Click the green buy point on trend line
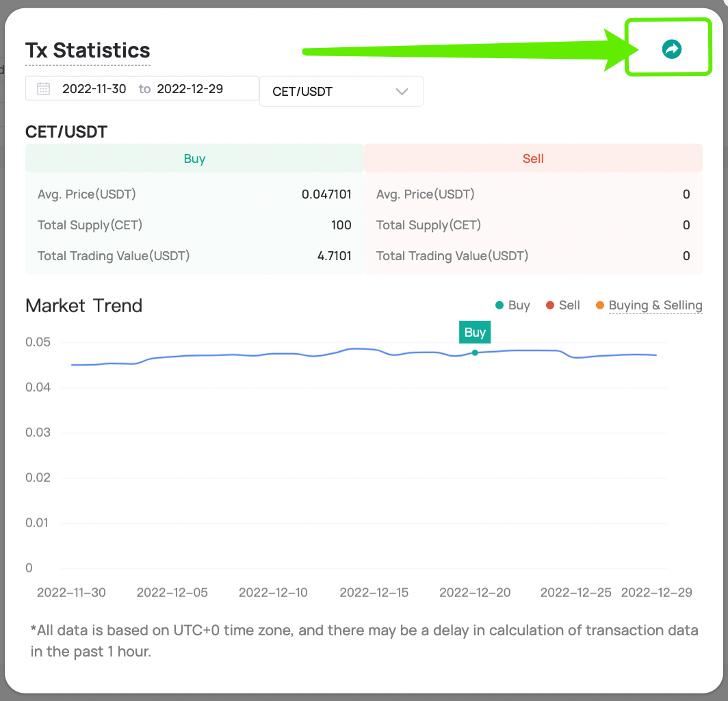 click(x=475, y=353)
